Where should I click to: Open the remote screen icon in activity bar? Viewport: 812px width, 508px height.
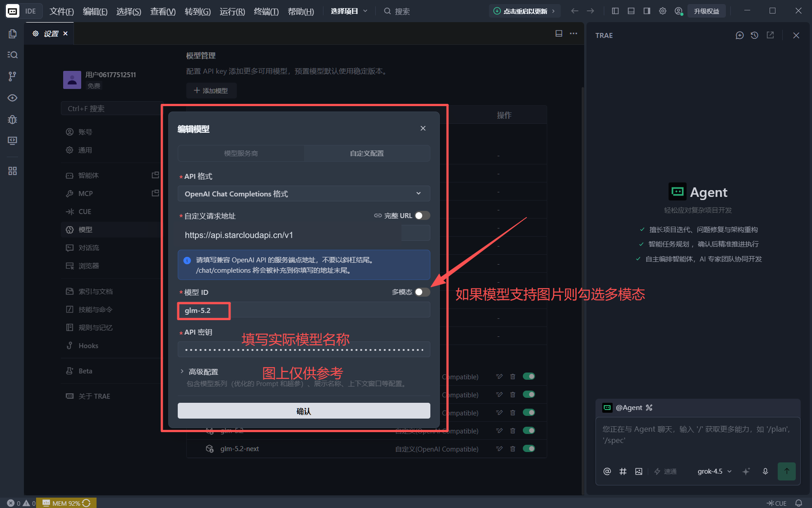pos(12,141)
